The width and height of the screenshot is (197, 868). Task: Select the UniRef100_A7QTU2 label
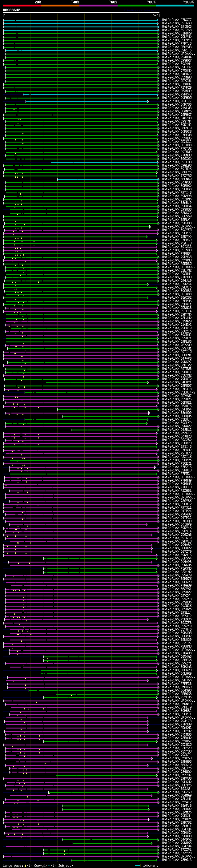(177, 149)
